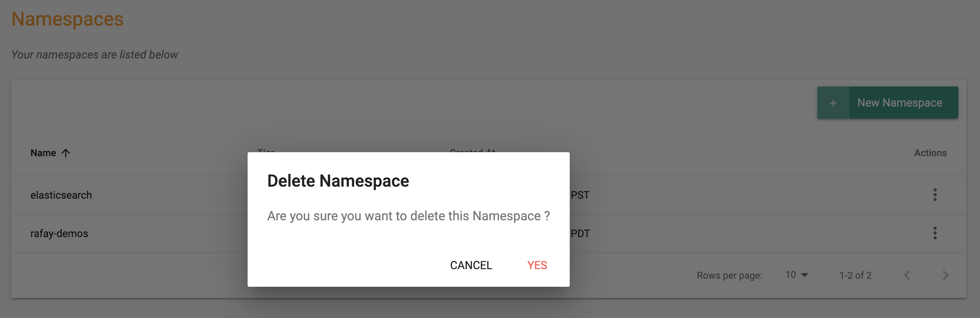Click CANCEL in the Delete Namespace dialog
The height and width of the screenshot is (318, 980).
pos(471,265)
